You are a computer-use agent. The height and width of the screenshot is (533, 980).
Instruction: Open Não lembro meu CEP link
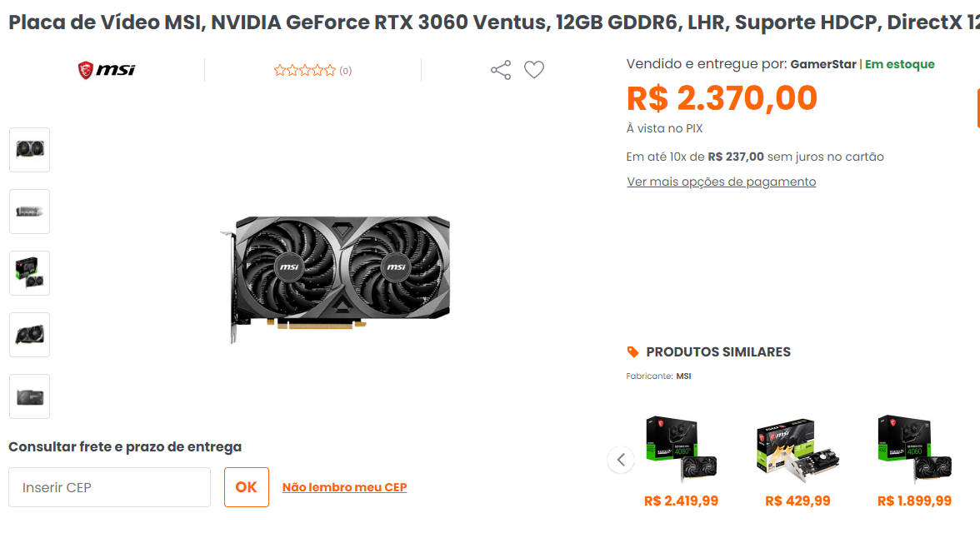tap(344, 487)
